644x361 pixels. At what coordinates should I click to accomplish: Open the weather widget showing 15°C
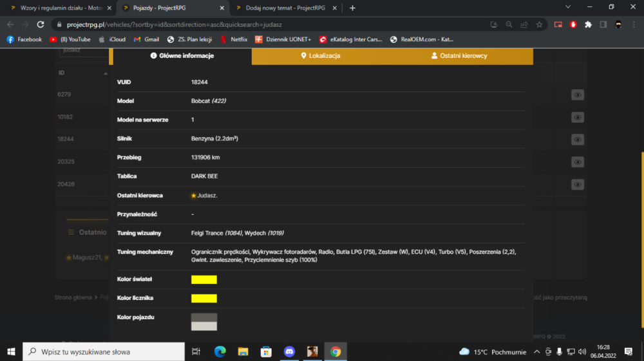click(x=493, y=351)
